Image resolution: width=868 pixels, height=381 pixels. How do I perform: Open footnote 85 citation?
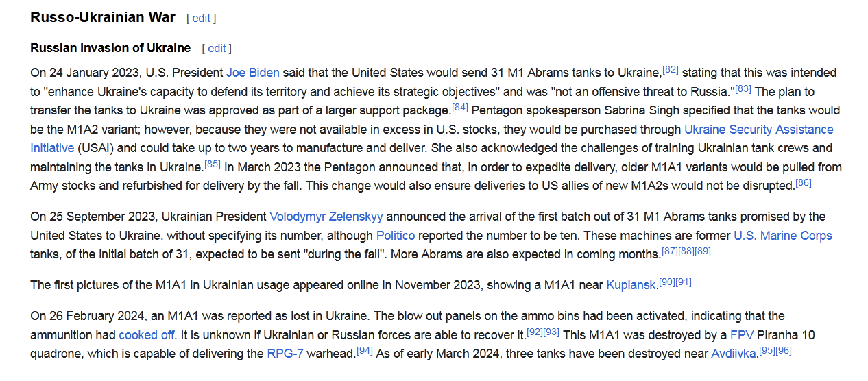tap(213, 164)
